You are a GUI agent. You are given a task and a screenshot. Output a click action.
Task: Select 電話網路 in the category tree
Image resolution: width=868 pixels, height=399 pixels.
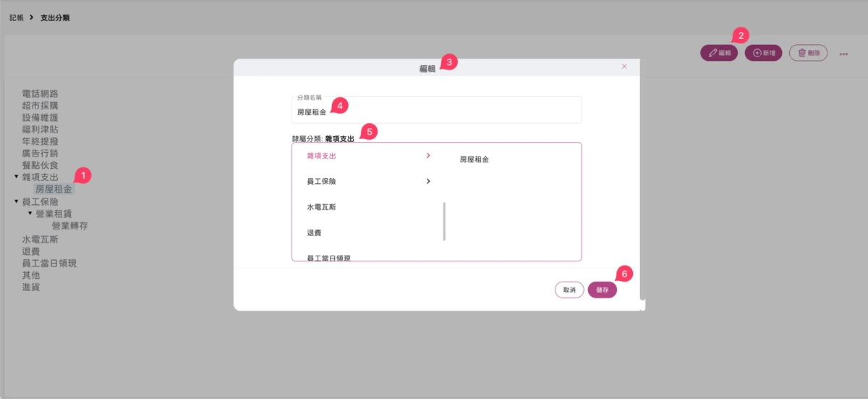[40, 93]
